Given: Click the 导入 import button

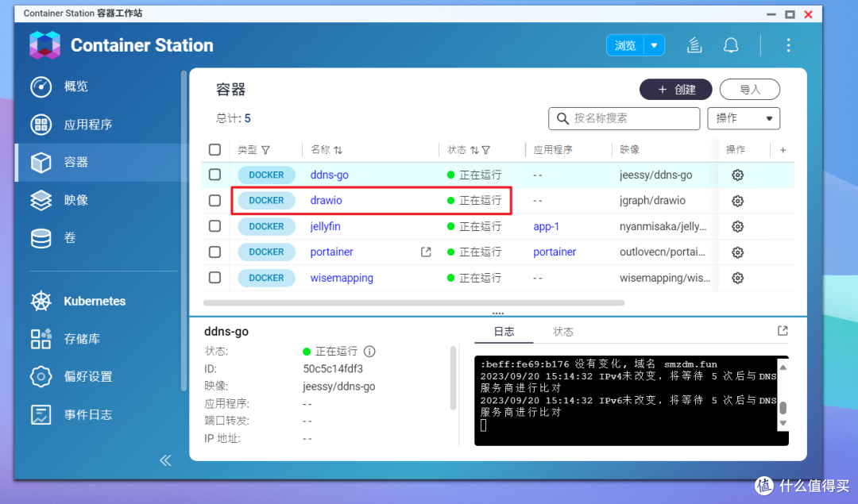Looking at the screenshot, I should [750, 90].
